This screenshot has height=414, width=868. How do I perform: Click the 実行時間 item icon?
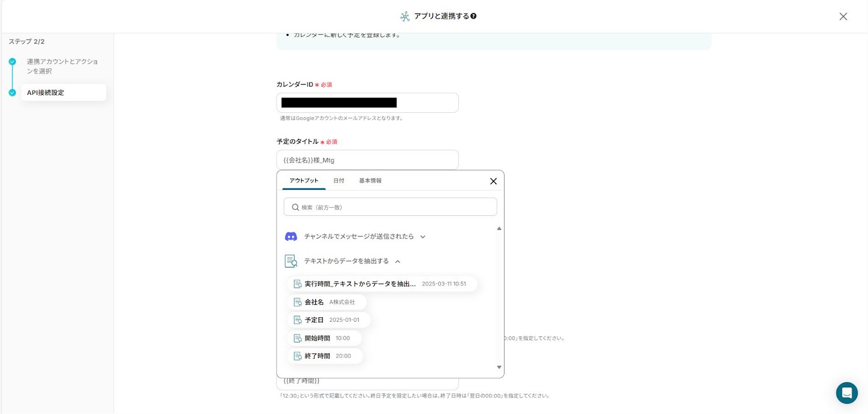[x=297, y=284]
